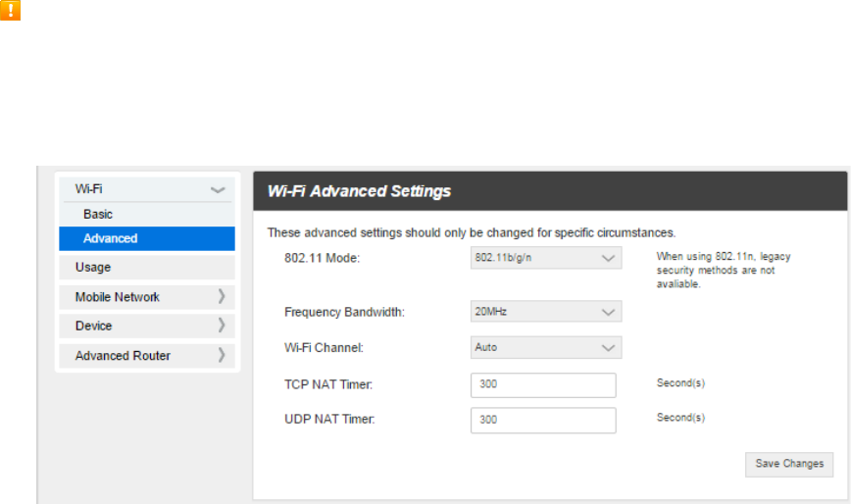Focus the UDP NAT Timer field
The width and height of the screenshot is (851, 504).
pyautogui.click(x=543, y=420)
